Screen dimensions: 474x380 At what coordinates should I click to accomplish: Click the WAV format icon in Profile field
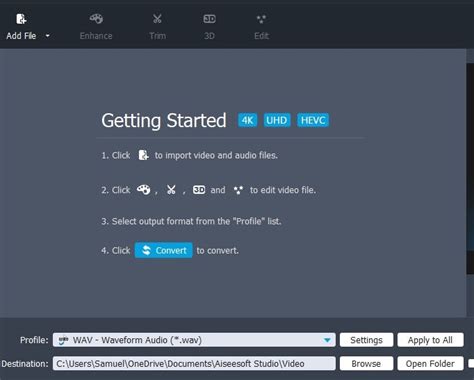tap(63, 340)
